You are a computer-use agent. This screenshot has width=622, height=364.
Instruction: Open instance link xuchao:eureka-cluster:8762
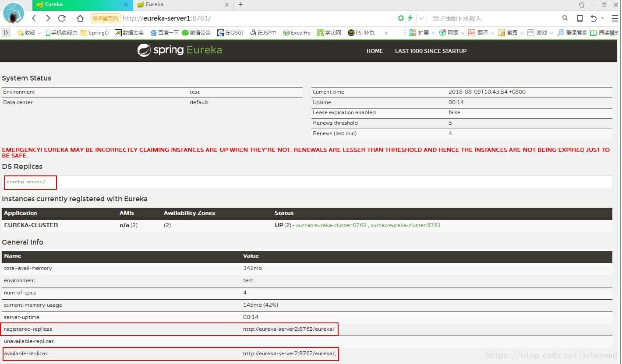pyautogui.click(x=331, y=225)
